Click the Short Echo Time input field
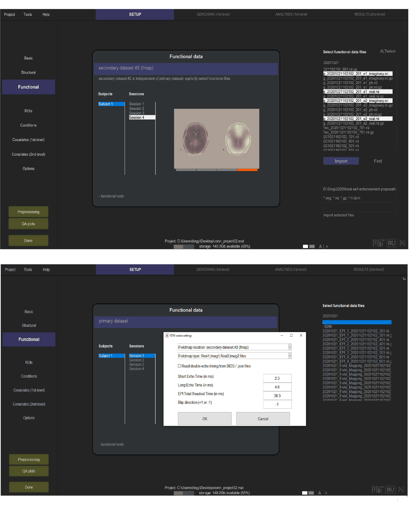This screenshot has width=420, height=512. 277,378
